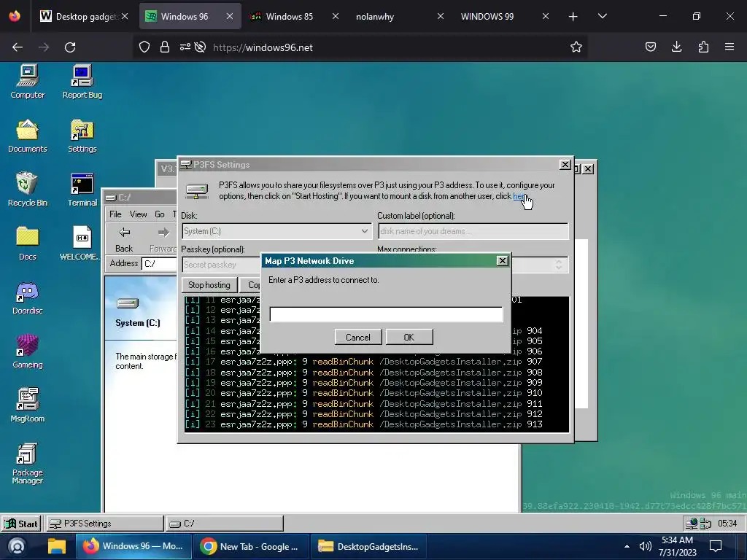The height and width of the screenshot is (560, 747).
Task: Click the P3 address text field
Action: click(386, 314)
